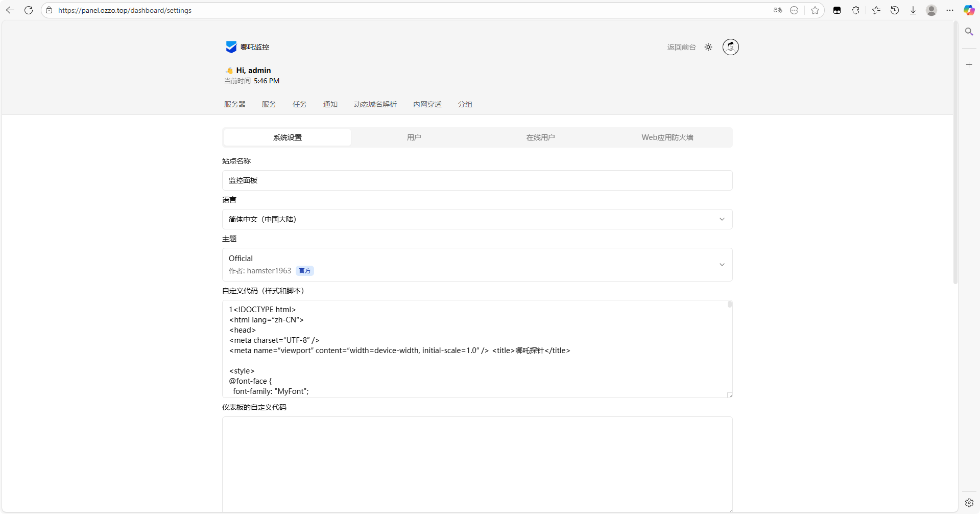Switch to the 用户 tab
The image size is (980, 514).
414,137
